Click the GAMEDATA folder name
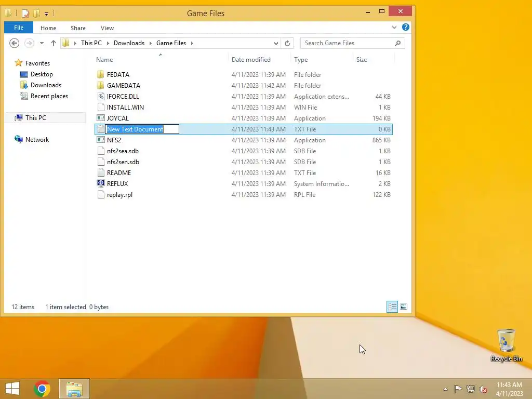The image size is (532, 399). pos(124,86)
